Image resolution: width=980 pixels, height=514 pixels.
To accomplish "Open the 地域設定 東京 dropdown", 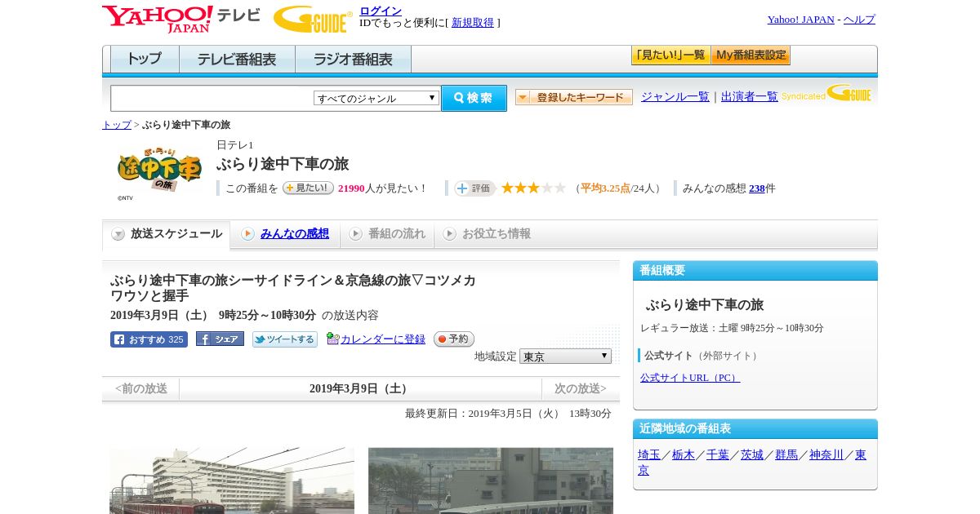I will pyautogui.click(x=565, y=357).
